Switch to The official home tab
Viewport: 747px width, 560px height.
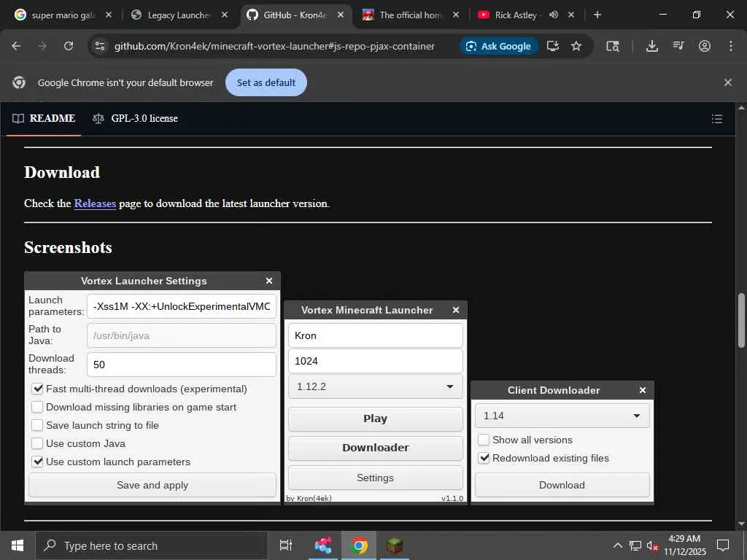click(x=411, y=15)
